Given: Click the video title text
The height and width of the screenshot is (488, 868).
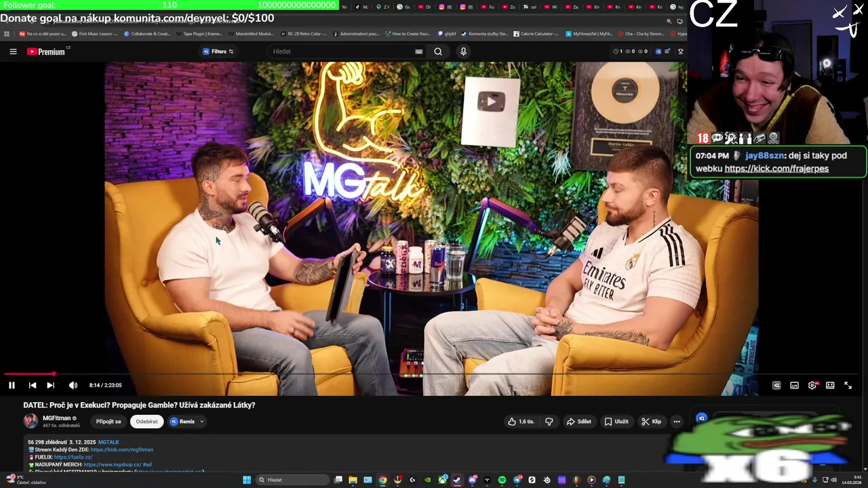Looking at the screenshot, I should (x=139, y=405).
